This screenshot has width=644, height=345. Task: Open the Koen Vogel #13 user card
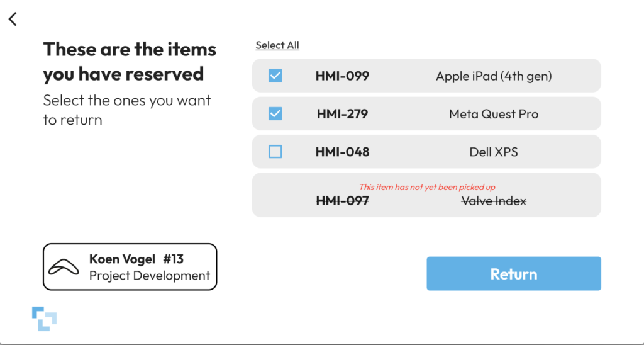pos(130,267)
